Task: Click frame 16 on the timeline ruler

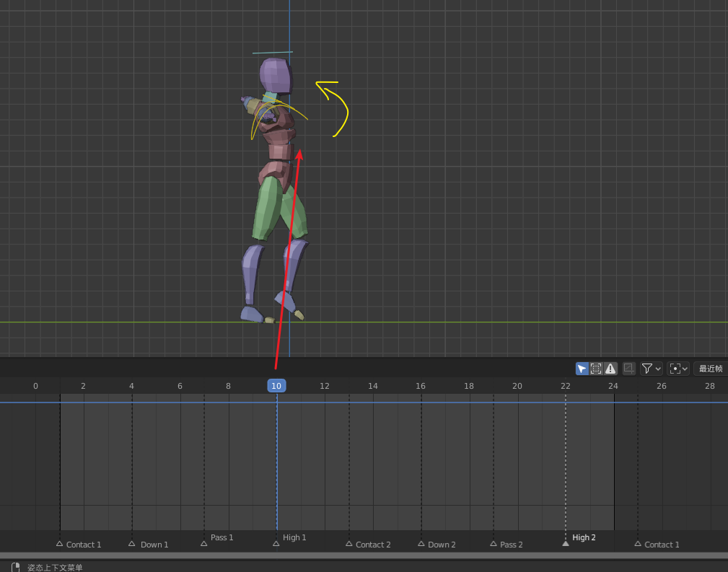Action: (x=421, y=386)
